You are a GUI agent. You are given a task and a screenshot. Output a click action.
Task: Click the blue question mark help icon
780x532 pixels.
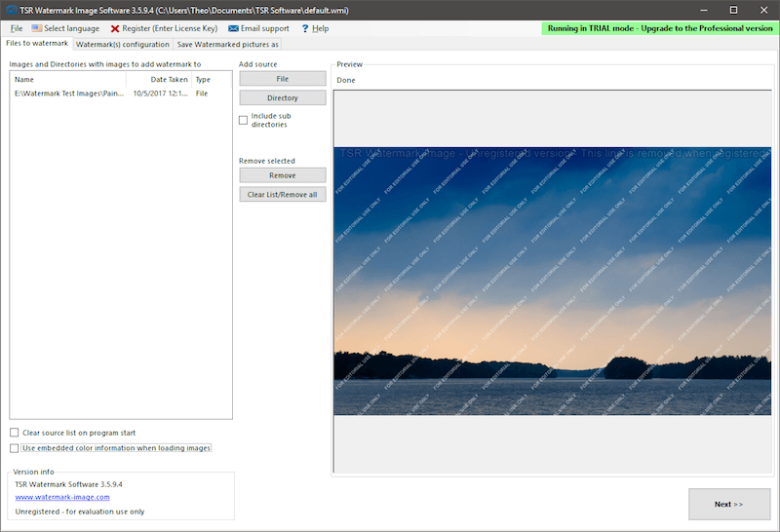pos(305,29)
